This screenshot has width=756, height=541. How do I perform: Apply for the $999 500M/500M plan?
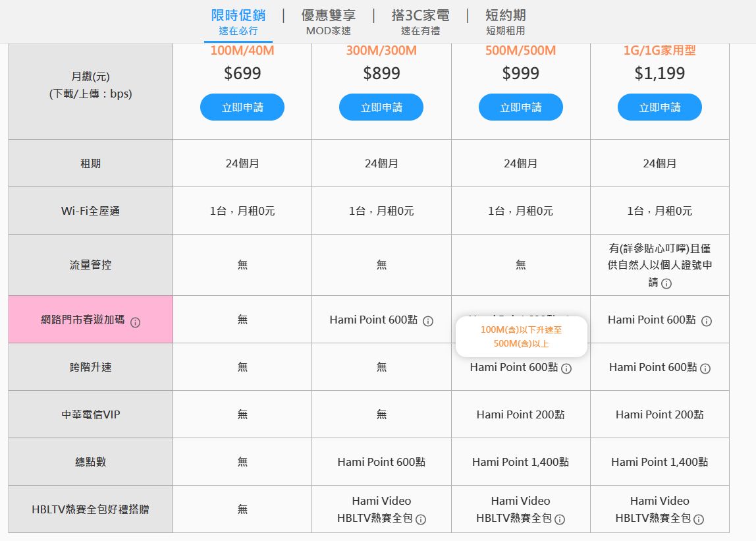click(520, 107)
